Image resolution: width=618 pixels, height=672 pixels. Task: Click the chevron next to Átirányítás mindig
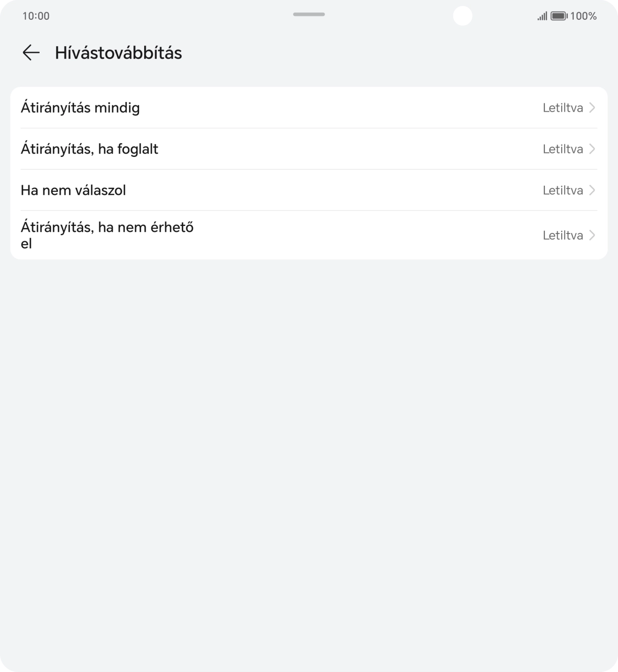point(592,108)
